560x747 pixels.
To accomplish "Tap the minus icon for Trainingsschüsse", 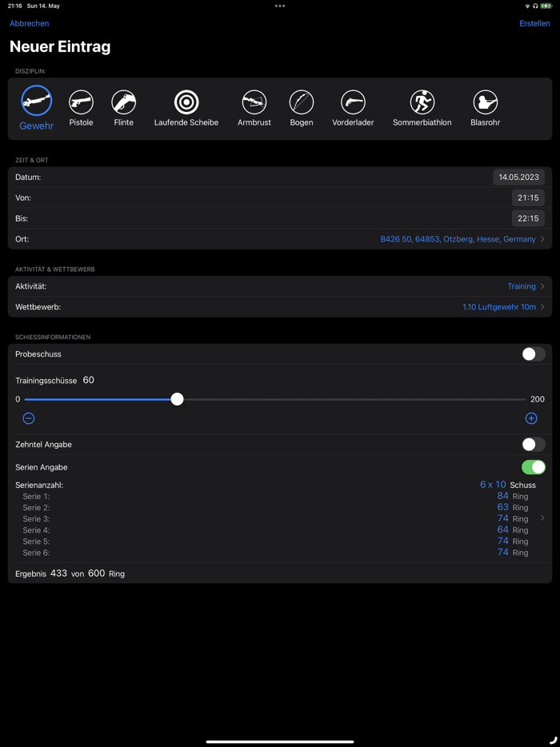I will (x=29, y=418).
